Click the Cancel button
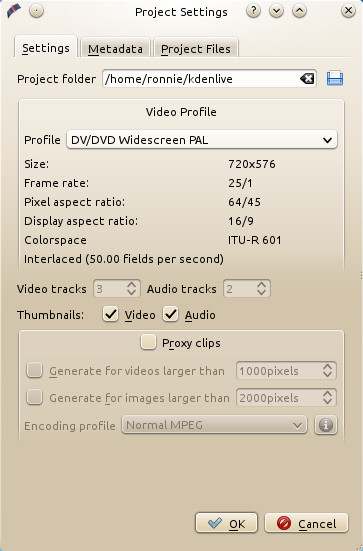Screen dimensions: 363x551 pyautogui.click(x=306, y=523)
